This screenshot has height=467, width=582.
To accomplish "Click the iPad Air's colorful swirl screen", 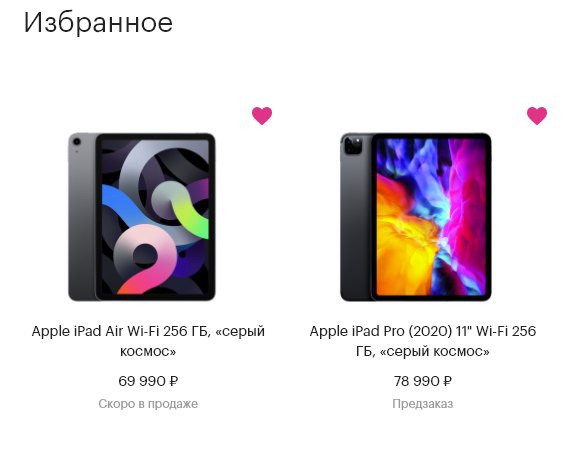I will coord(155,217).
